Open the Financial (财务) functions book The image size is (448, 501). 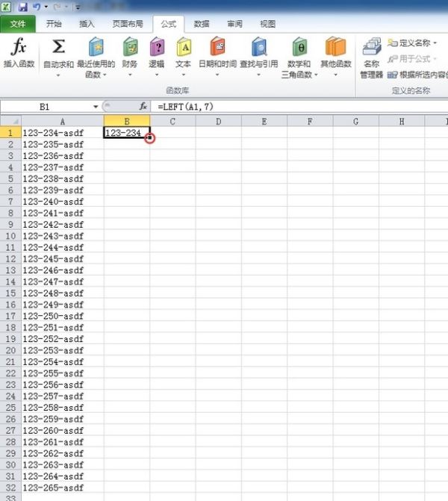[x=130, y=49]
